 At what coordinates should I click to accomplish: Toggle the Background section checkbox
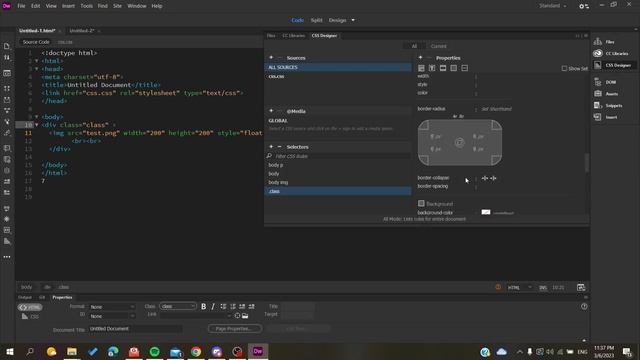click(x=421, y=203)
